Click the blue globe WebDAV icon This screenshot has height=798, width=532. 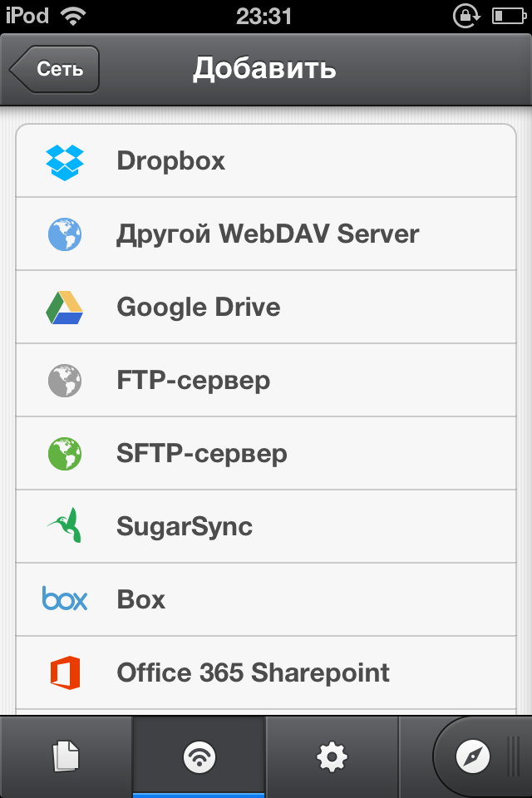tap(65, 234)
